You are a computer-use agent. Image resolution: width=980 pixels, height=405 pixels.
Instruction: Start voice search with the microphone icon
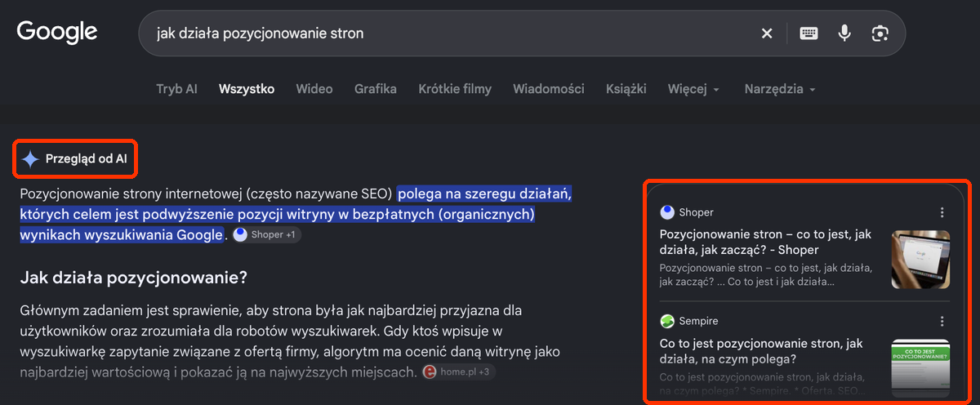(844, 33)
